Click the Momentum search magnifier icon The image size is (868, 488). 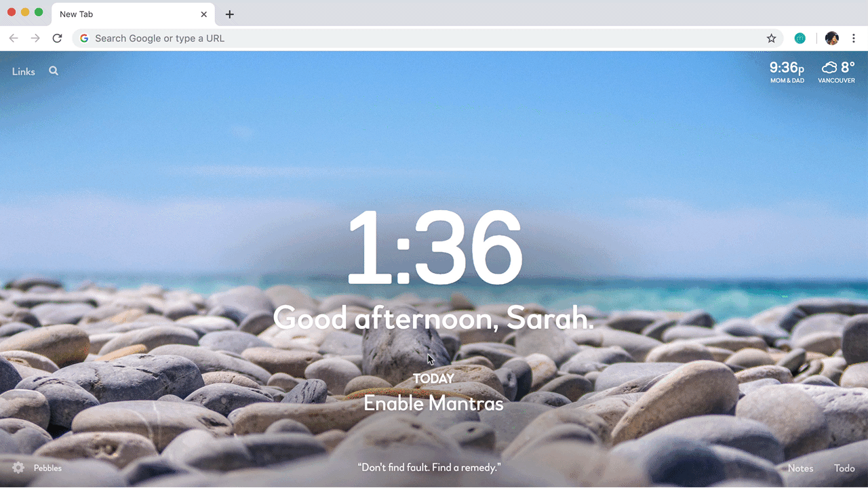tap(54, 70)
